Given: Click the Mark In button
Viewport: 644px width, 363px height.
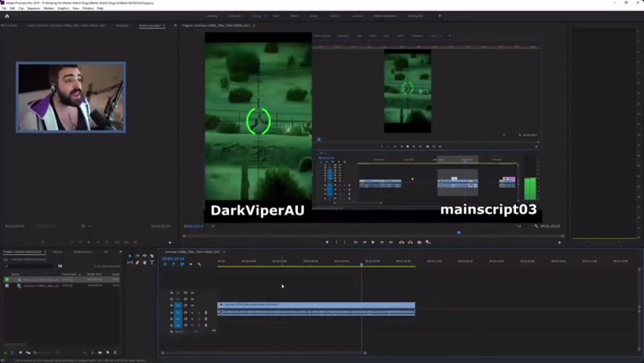Looking at the screenshot, I should pos(336,242).
